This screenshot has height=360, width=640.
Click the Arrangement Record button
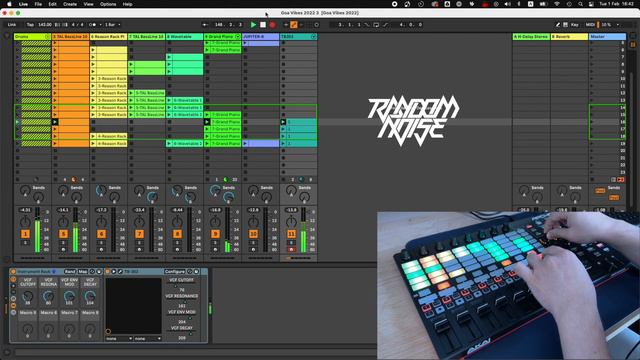point(272,25)
